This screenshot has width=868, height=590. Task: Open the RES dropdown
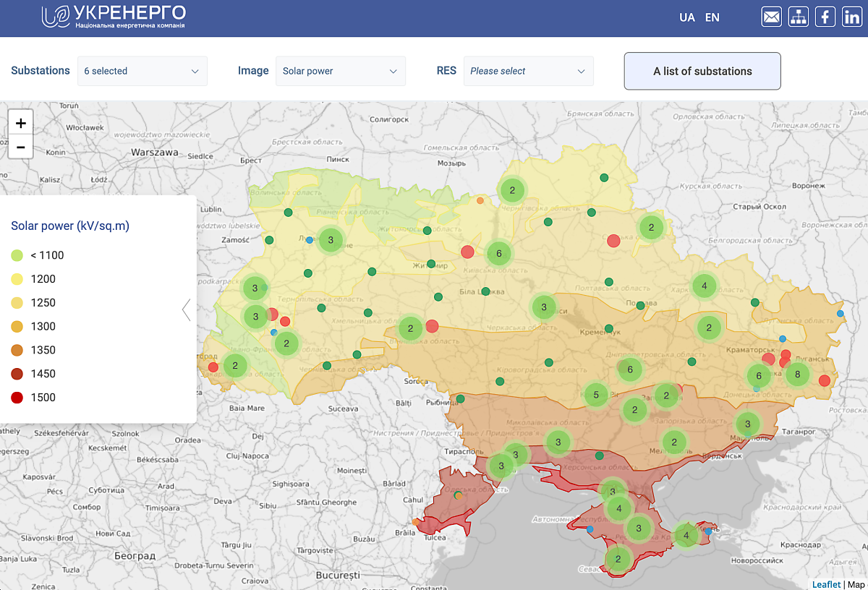click(x=528, y=71)
